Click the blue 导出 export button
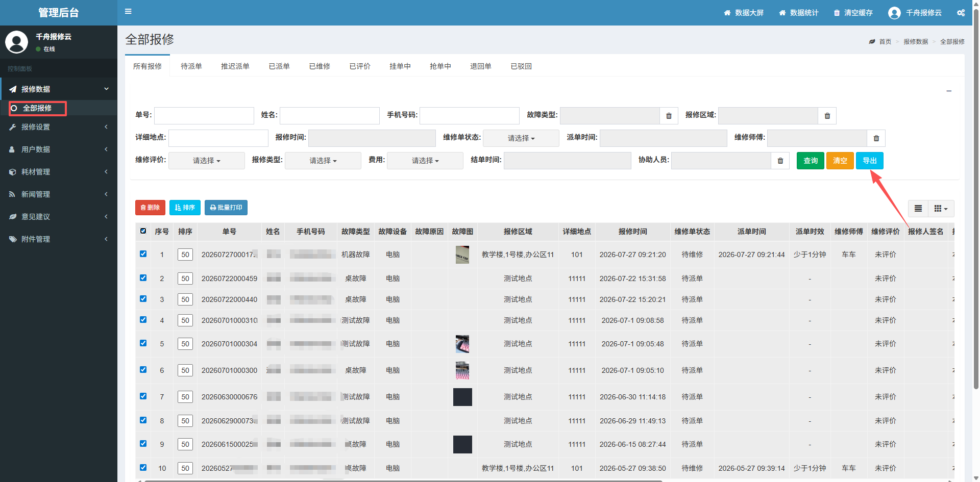Screen dimensions: 980x482 point(869,161)
